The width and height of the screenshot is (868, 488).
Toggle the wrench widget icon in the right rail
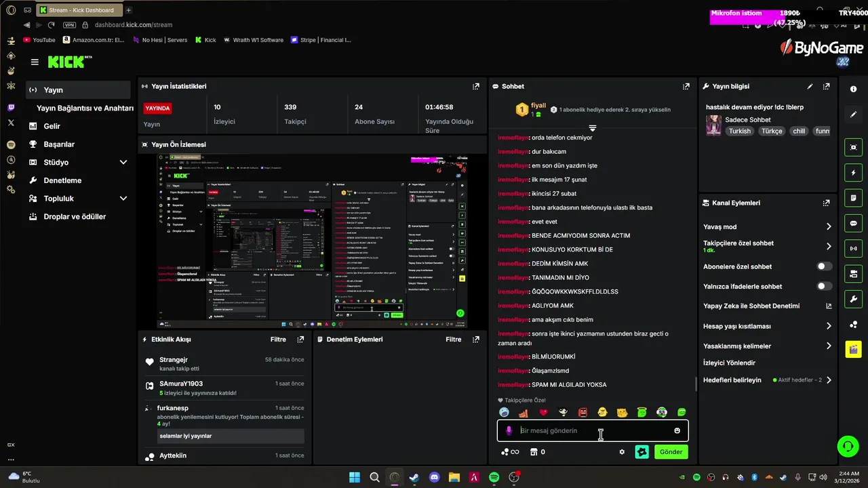point(853,299)
